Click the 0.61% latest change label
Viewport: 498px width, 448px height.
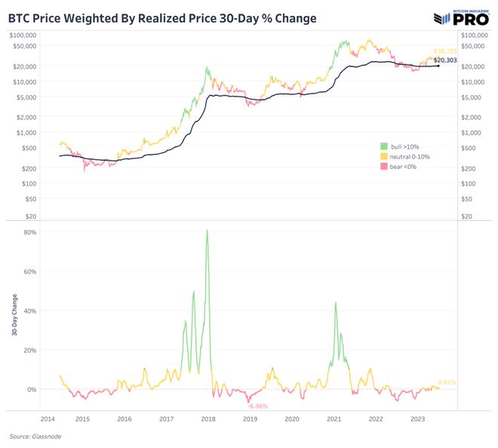[447, 382]
